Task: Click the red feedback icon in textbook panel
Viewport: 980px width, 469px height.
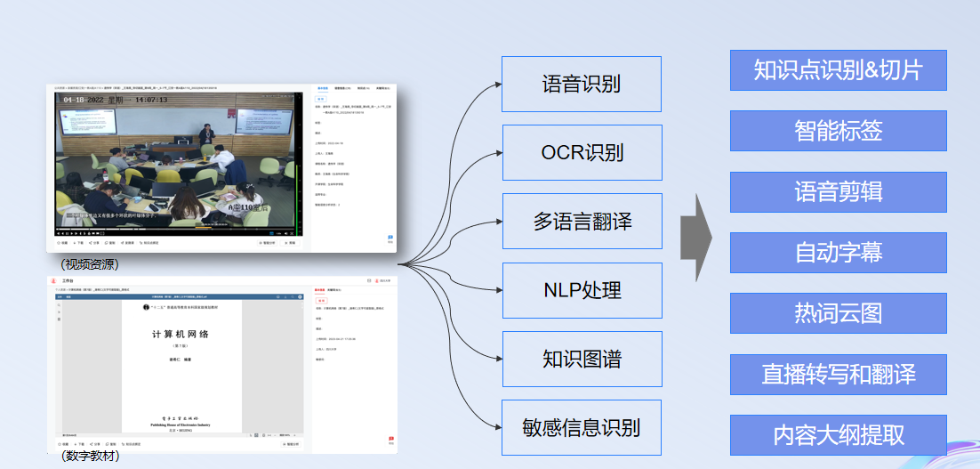Action: click(390, 439)
